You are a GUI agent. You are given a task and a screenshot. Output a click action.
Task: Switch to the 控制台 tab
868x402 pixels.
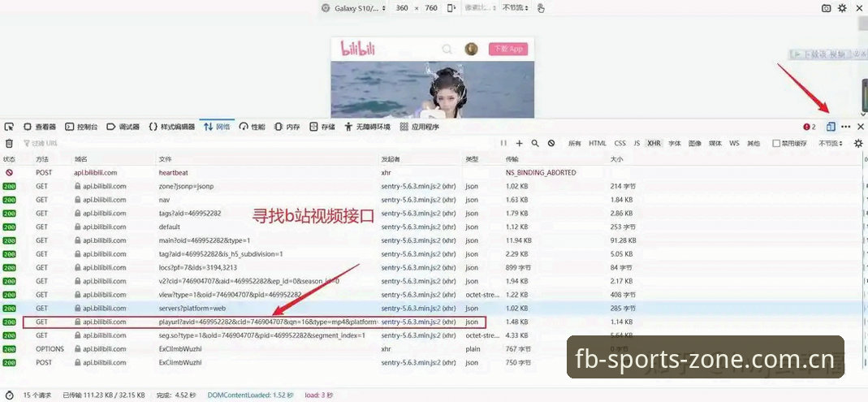[x=81, y=127]
